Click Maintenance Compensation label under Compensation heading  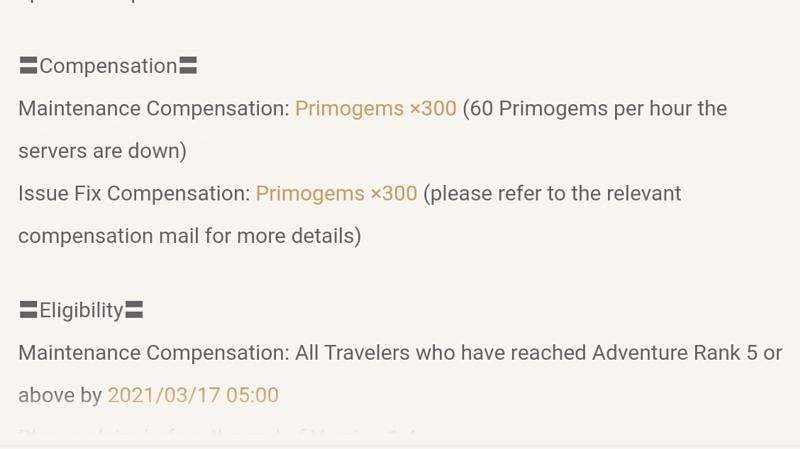click(154, 109)
